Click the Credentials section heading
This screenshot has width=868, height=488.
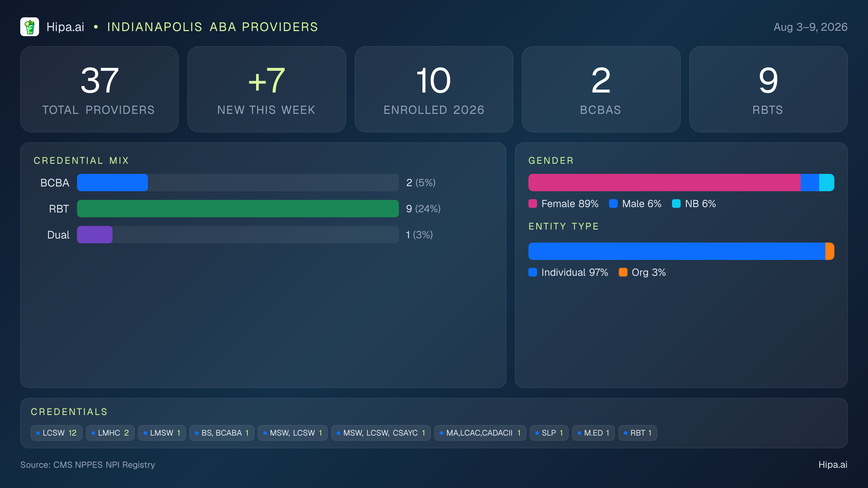pyautogui.click(x=69, y=412)
